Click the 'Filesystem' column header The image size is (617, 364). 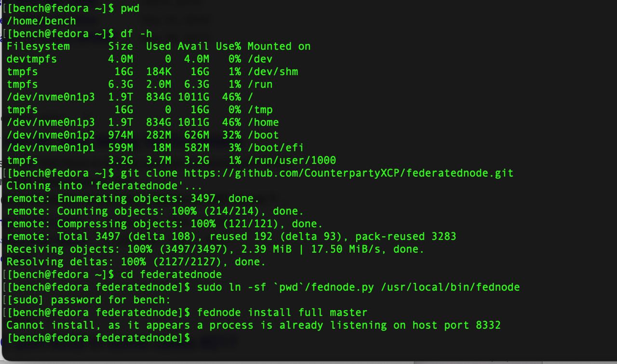pyautogui.click(x=38, y=47)
